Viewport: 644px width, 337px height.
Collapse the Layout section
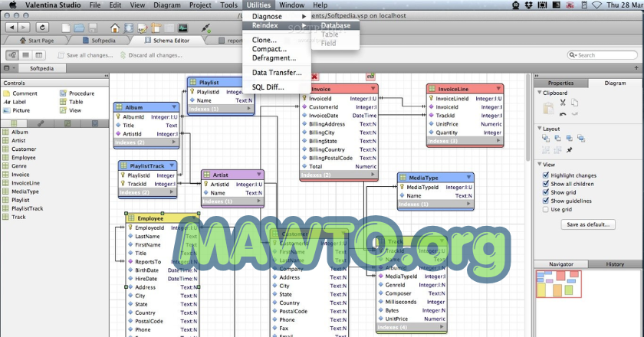tap(539, 129)
